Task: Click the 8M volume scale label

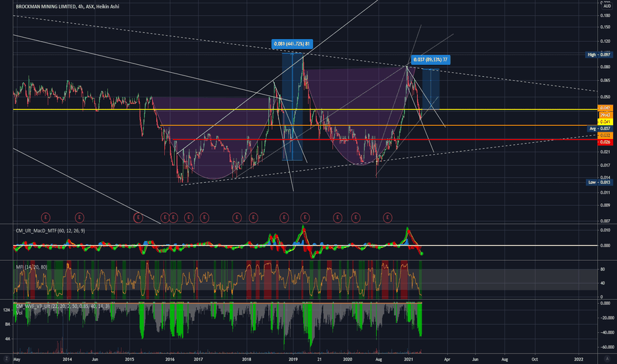Action: [x=7, y=324]
